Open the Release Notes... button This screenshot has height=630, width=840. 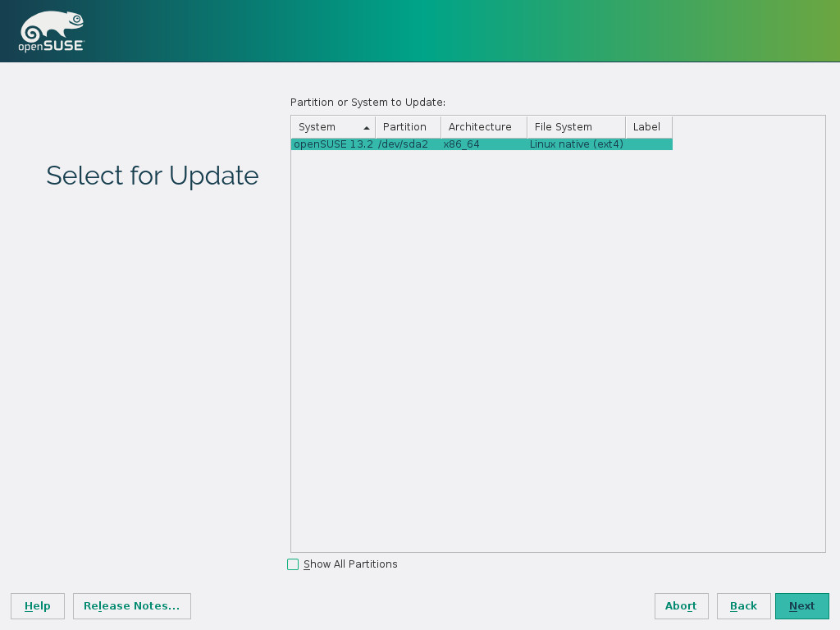point(132,606)
